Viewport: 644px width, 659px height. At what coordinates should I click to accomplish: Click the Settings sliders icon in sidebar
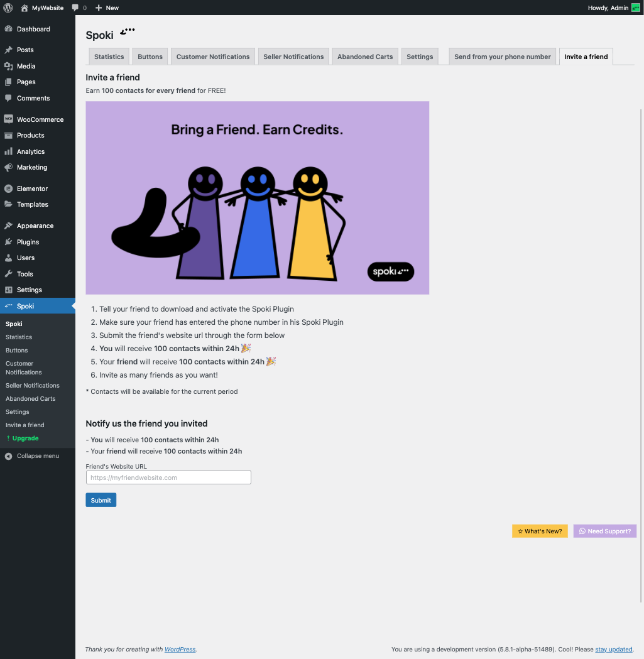point(8,290)
